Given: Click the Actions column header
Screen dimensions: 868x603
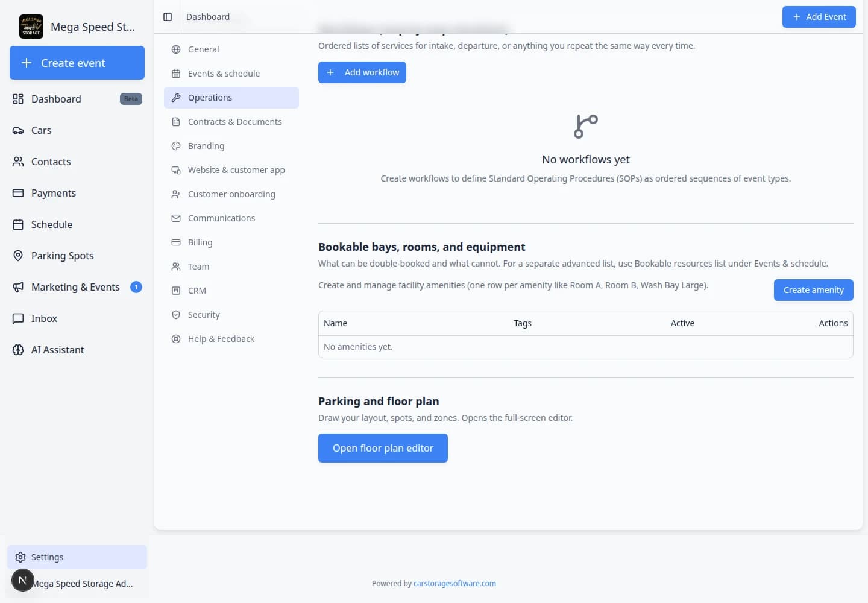Looking at the screenshot, I should click(x=833, y=323).
